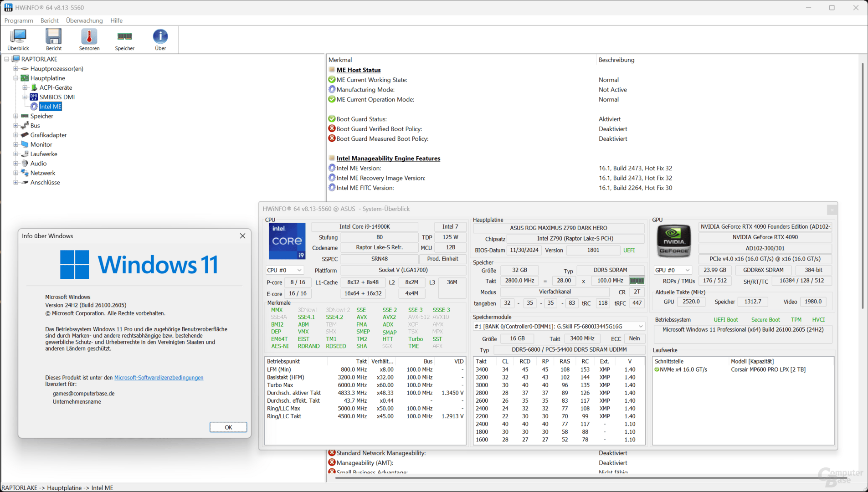This screenshot has width=868, height=492.
Task: Click the Monitor icon in tree
Action: pyautogui.click(x=25, y=144)
